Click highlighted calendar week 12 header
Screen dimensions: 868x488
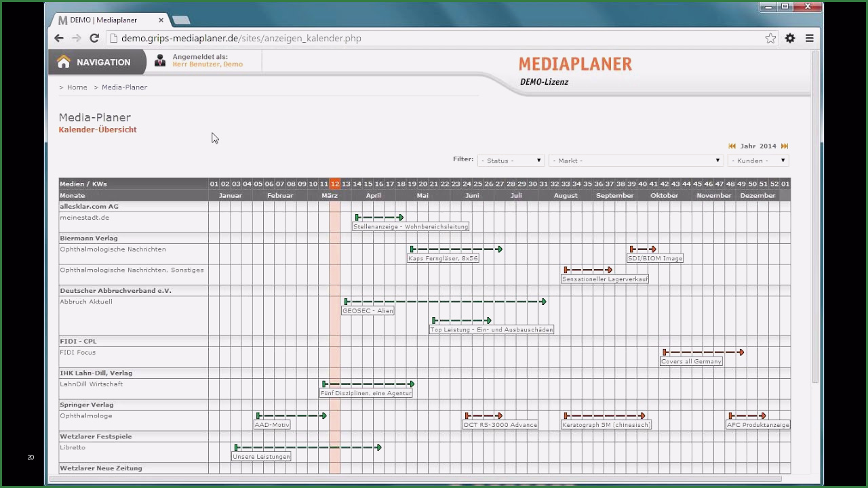coord(334,184)
